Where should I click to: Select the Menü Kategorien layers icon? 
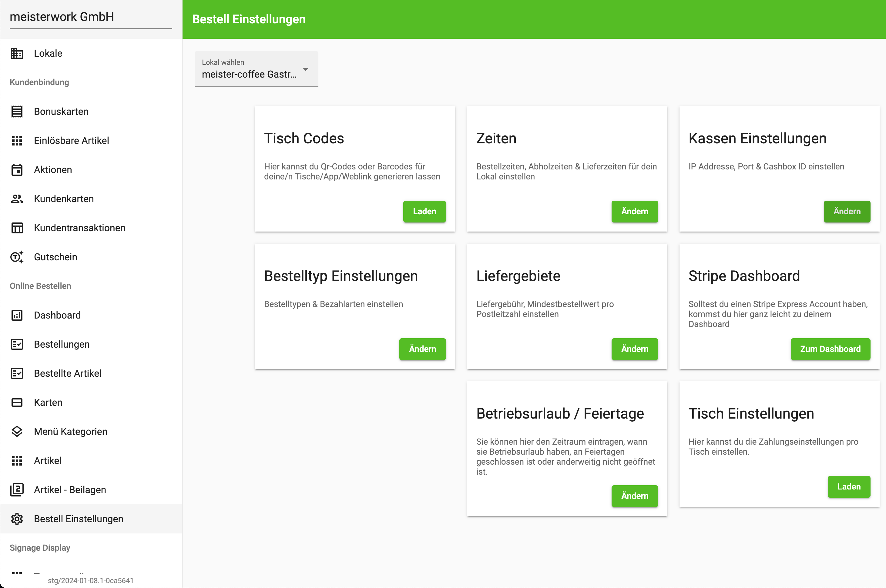17,432
